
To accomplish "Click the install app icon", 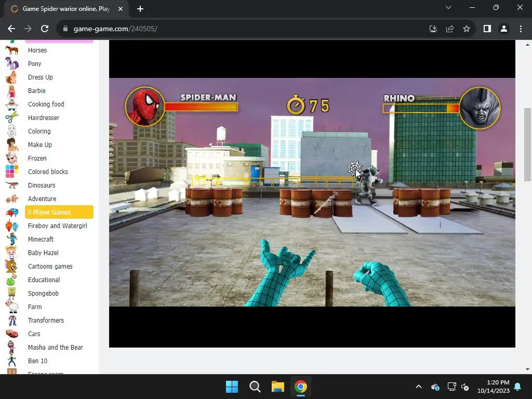I will coord(433,29).
